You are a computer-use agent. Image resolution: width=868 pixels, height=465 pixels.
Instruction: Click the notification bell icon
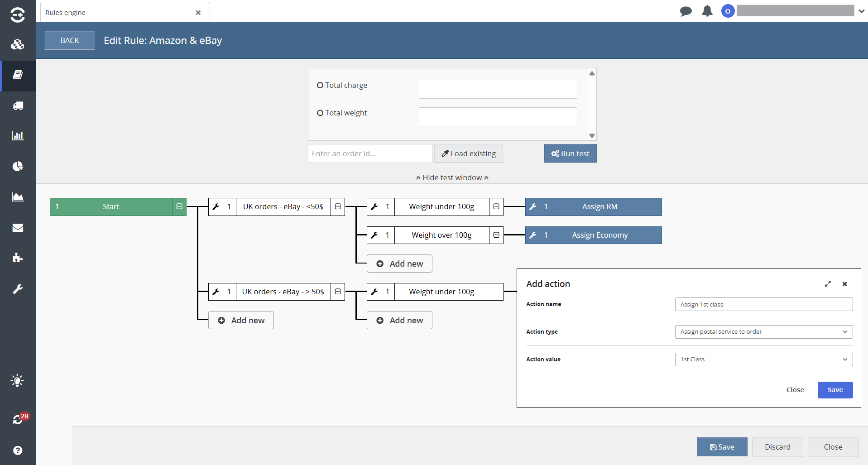click(x=707, y=11)
